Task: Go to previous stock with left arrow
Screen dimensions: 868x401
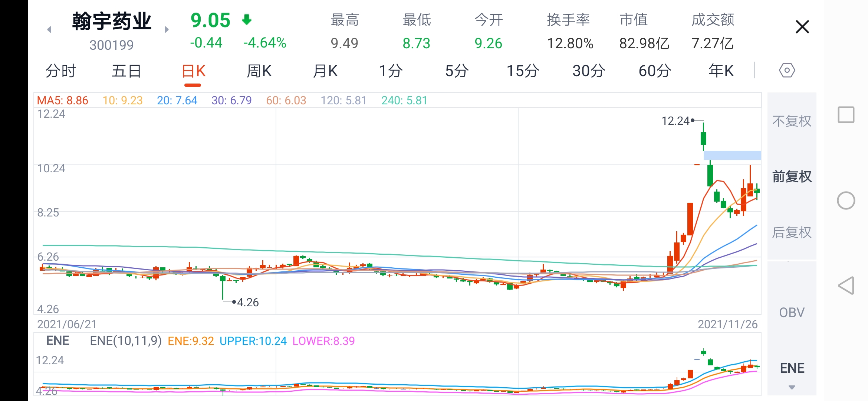Action: click(49, 29)
